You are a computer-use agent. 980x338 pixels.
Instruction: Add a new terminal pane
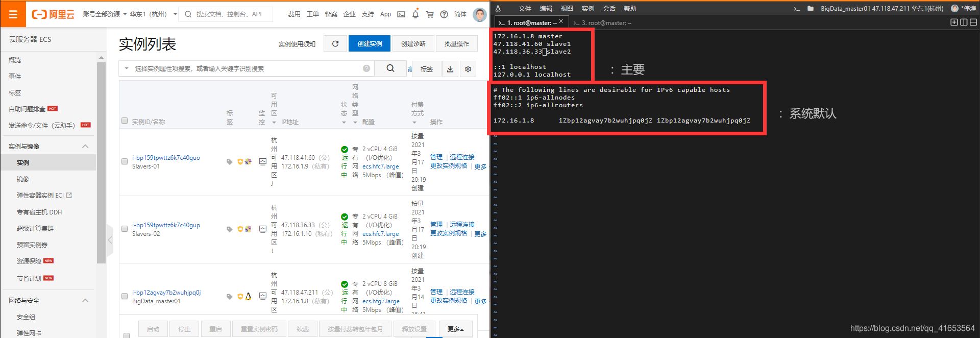(x=954, y=22)
